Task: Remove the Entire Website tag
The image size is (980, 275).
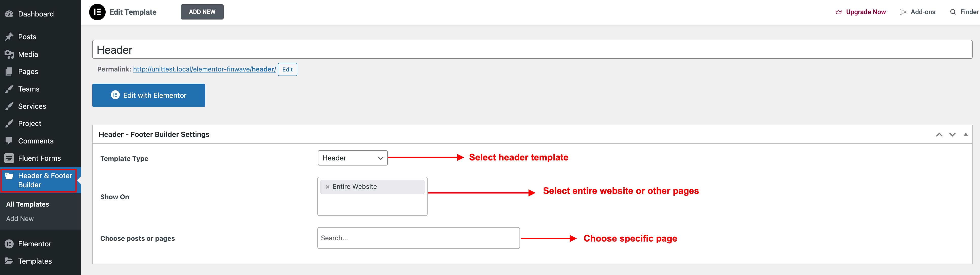Action: point(328,187)
